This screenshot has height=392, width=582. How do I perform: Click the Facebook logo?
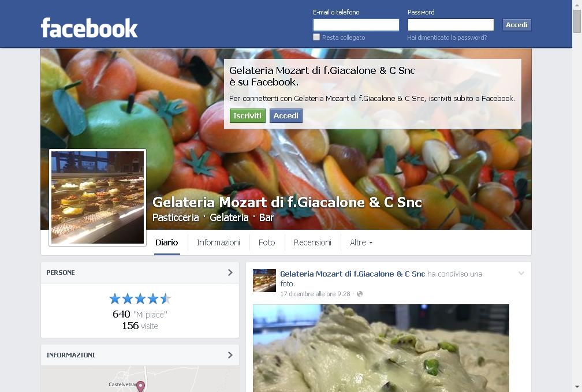click(x=89, y=28)
